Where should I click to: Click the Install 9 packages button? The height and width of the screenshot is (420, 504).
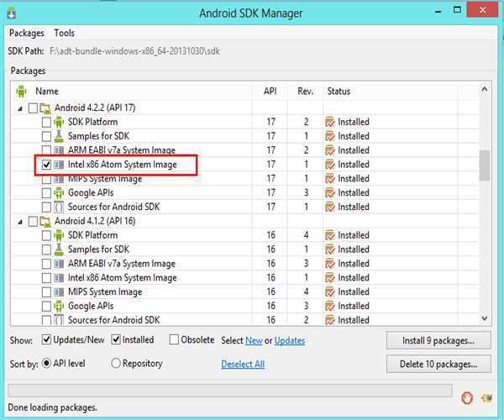pos(438,341)
